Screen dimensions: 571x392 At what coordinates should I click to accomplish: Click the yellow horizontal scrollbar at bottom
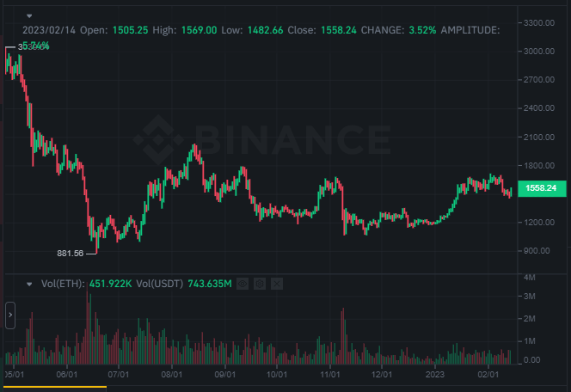(x=55, y=387)
